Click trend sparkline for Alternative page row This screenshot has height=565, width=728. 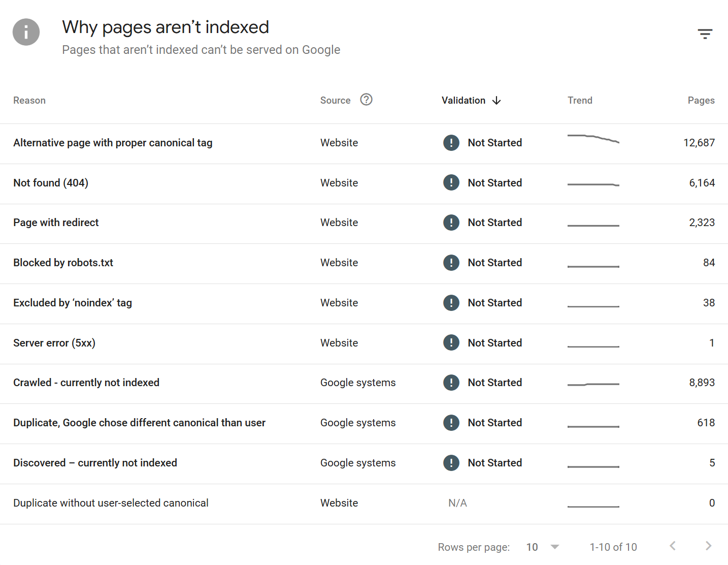point(593,139)
